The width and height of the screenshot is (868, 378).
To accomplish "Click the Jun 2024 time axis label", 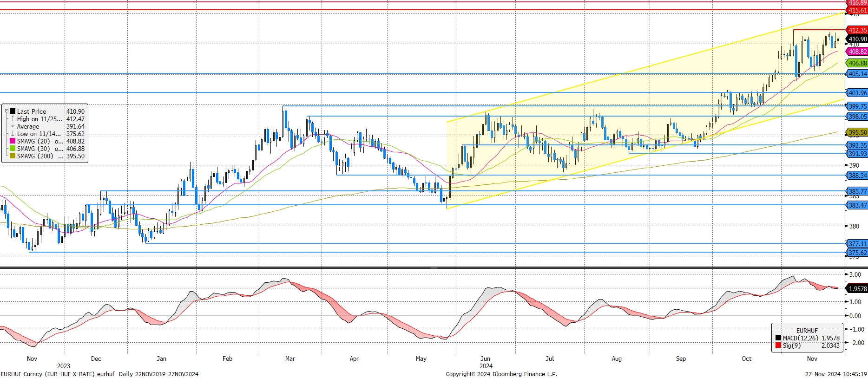I will (x=486, y=362).
